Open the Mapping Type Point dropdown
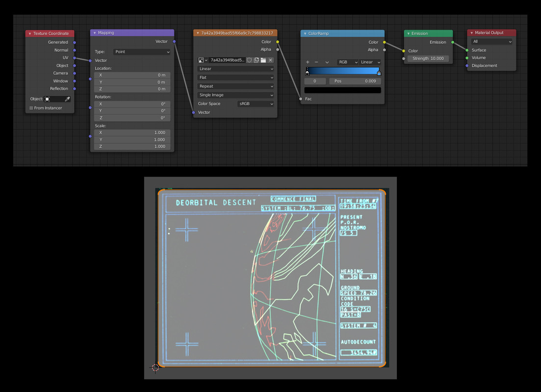This screenshot has width=541, height=392. (142, 52)
